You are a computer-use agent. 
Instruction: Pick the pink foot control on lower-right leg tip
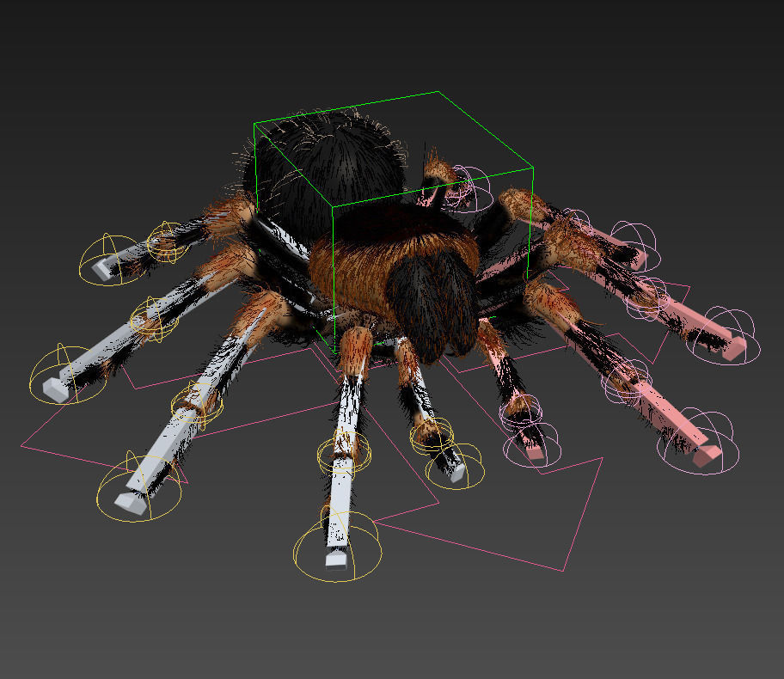698,442
